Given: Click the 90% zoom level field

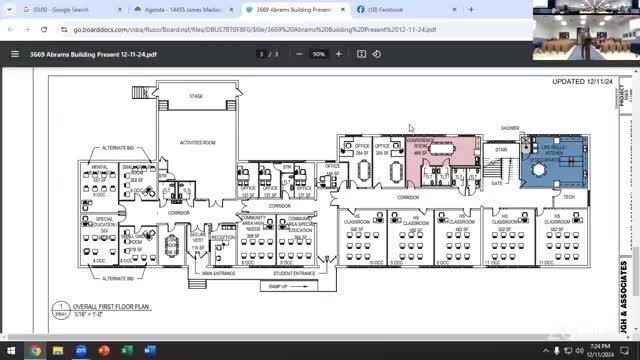Looking at the screenshot, I should click(318, 54).
